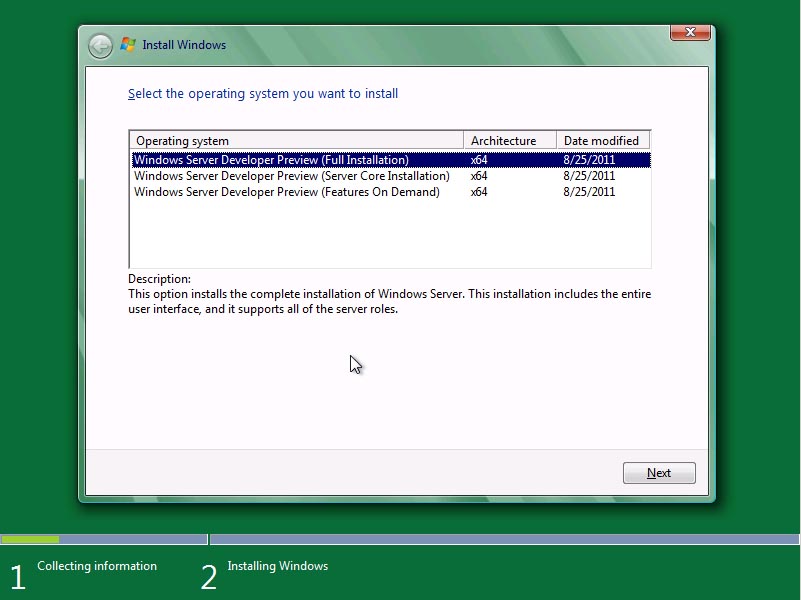Click the green Collecting information progress bar

coord(30,539)
